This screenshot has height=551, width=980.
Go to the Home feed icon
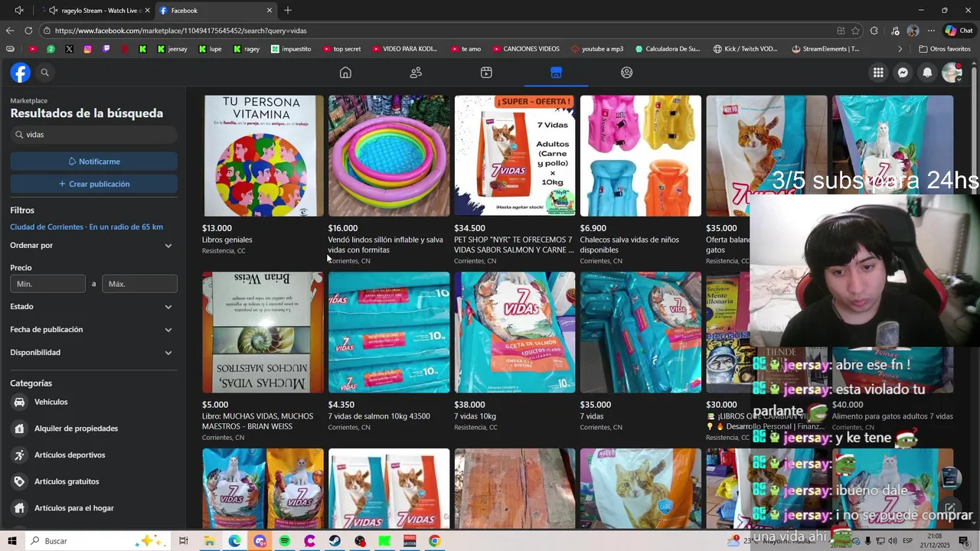click(x=345, y=73)
